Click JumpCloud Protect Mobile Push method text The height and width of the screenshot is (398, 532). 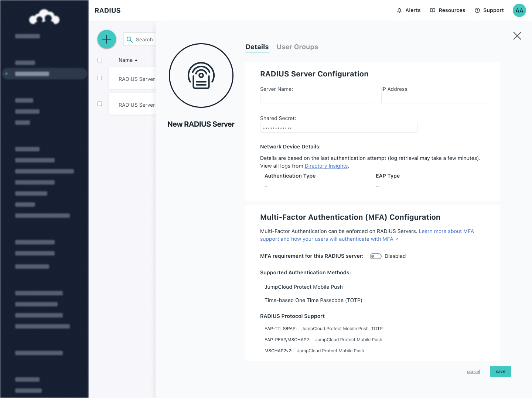(304, 287)
